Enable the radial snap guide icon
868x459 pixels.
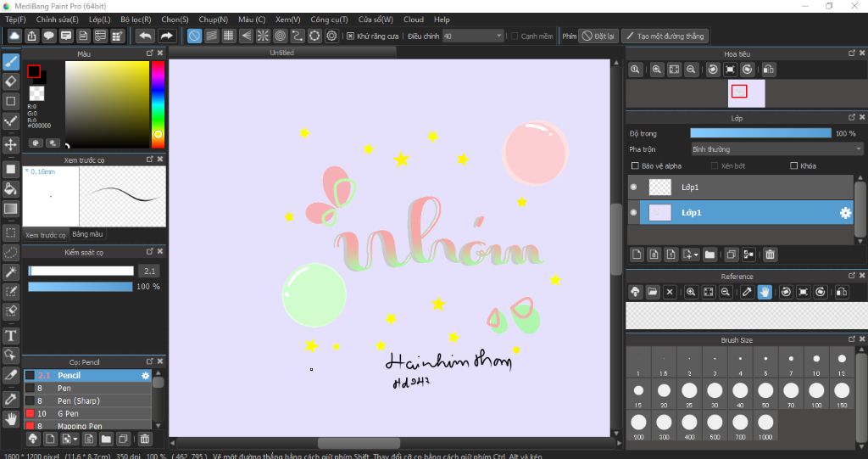pyautogui.click(x=263, y=36)
